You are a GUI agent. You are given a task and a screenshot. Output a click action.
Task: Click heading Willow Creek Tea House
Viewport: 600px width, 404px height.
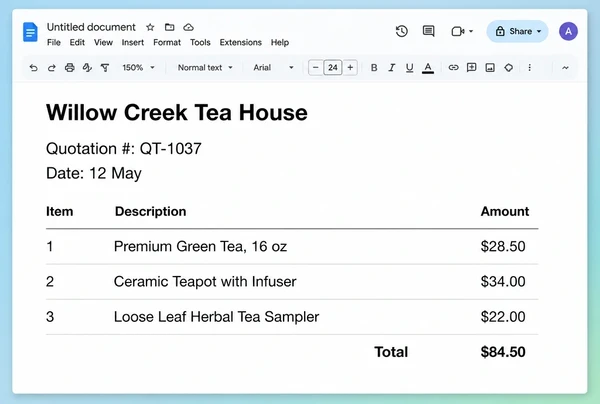tap(177, 112)
